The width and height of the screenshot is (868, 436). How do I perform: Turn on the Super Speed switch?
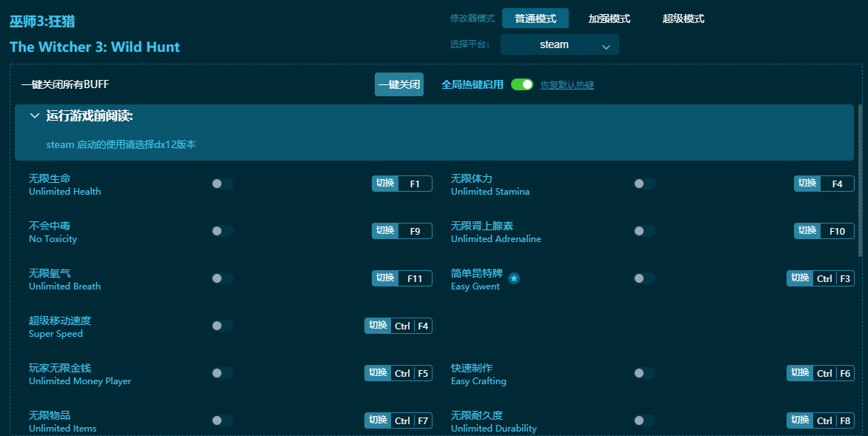[x=221, y=326]
